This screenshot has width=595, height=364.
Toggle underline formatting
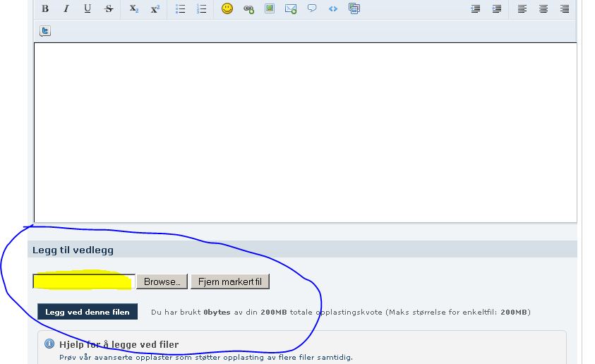click(x=88, y=8)
